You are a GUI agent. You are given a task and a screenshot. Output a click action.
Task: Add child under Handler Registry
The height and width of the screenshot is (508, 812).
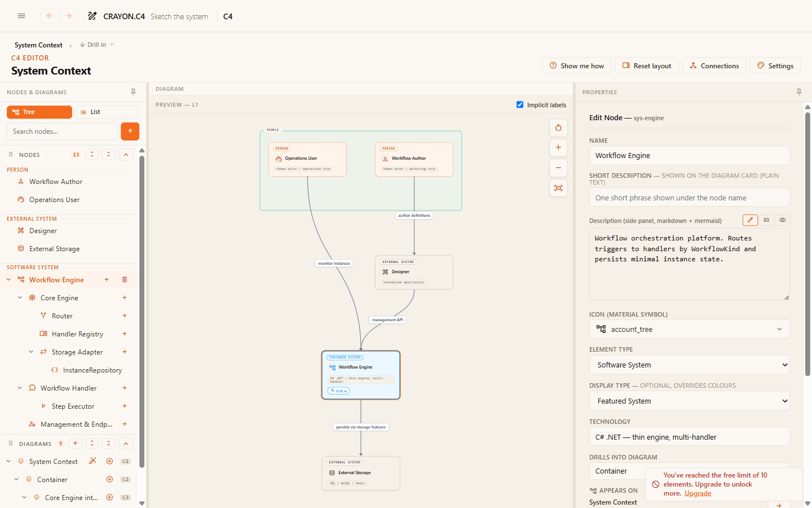click(125, 334)
